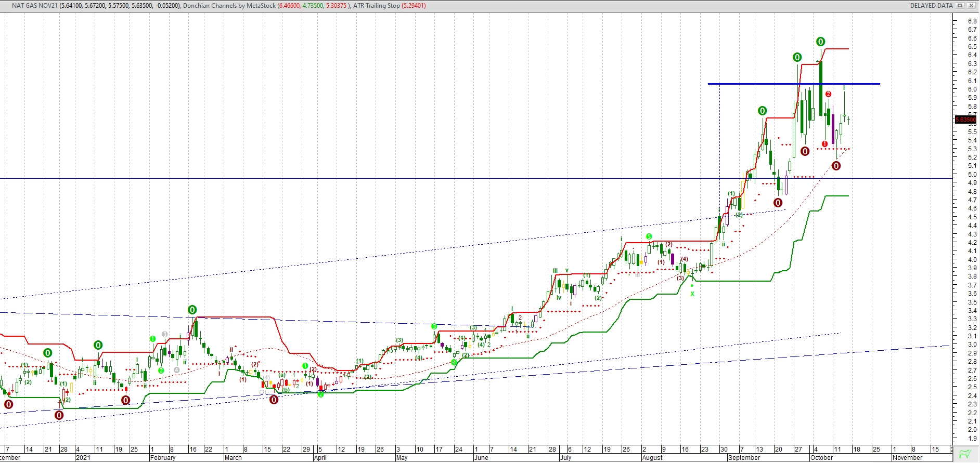Click the red circled 2 marker in October
Image resolution: width=980 pixels, height=463 pixels.
click(x=828, y=94)
